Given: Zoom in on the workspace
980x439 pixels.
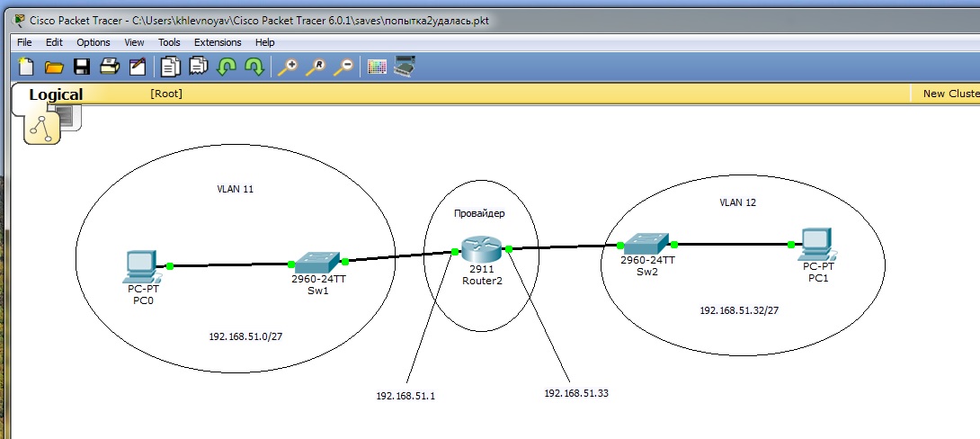Looking at the screenshot, I should coord(287,67).
